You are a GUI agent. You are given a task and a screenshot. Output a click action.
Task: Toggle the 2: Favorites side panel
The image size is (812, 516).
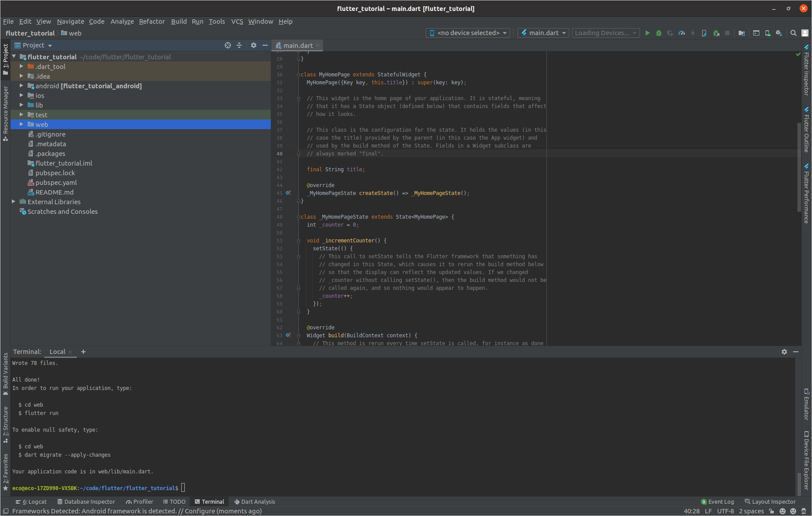(5, 472)
